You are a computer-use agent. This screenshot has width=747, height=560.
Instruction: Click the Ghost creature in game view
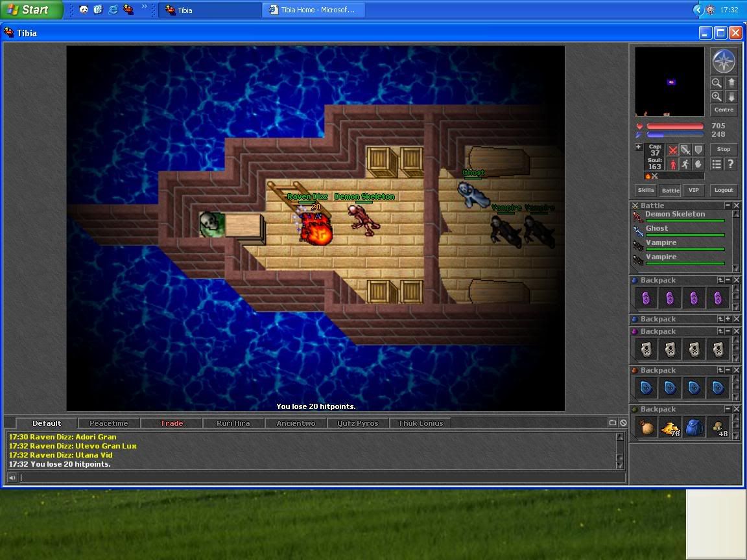coord(473,194)
